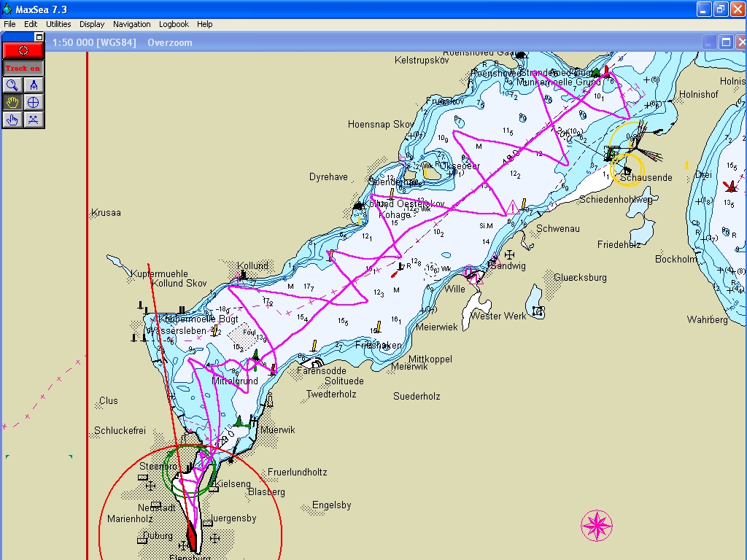747x560 pixels.
Task: Open the Utilities menu
Action: (58, 24)
